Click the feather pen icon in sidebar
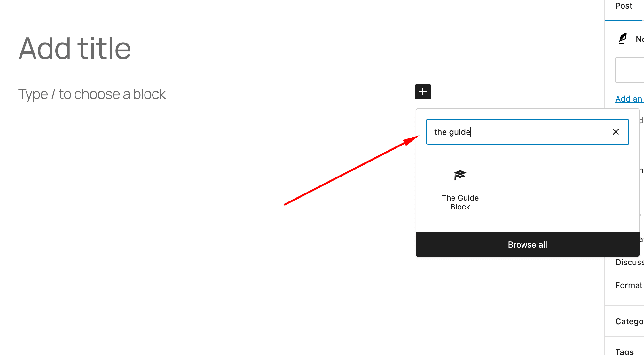 coord(623,39)
